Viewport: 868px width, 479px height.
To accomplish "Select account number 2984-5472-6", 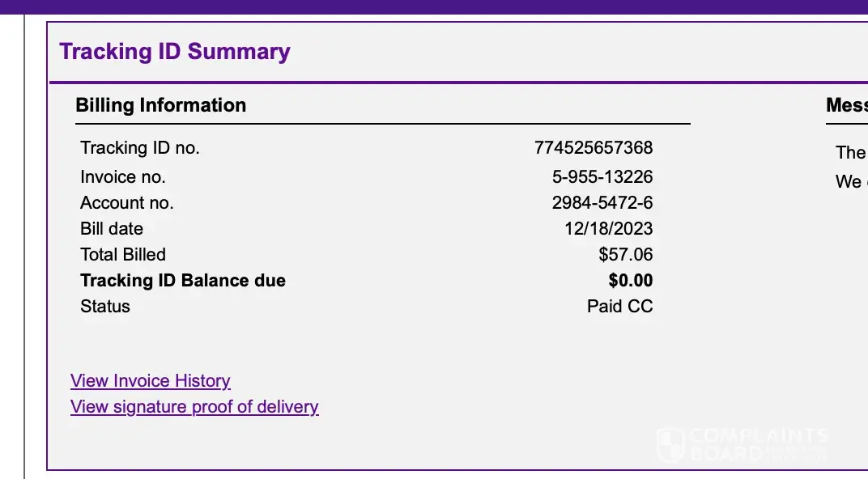I will pyautogui.click(x=602, y=203).
